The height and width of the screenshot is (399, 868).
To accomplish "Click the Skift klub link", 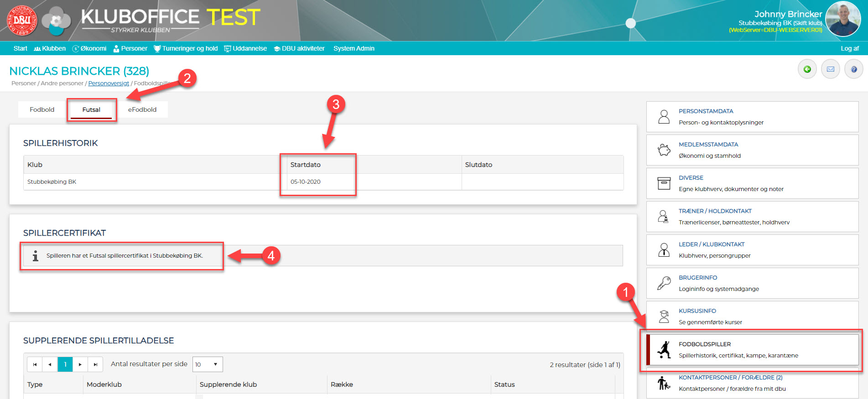I will tap(808, 23).
